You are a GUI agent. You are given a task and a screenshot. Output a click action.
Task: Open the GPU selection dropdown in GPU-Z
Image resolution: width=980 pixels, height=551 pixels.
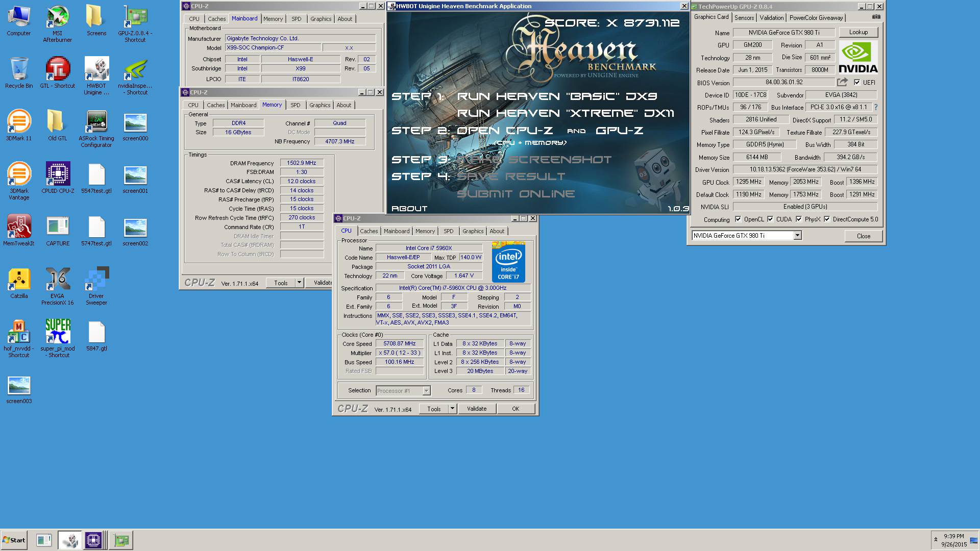pyautogui.click(x=797, y=236)
